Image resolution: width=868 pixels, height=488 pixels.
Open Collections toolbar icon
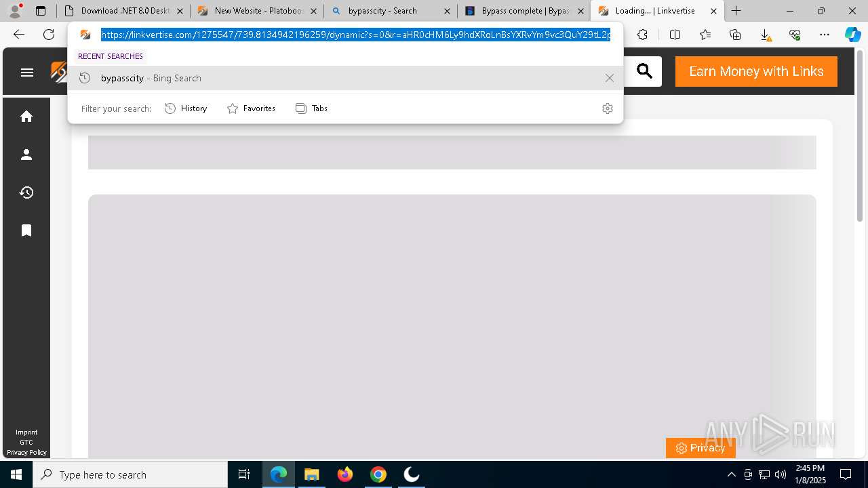point(735,35)
